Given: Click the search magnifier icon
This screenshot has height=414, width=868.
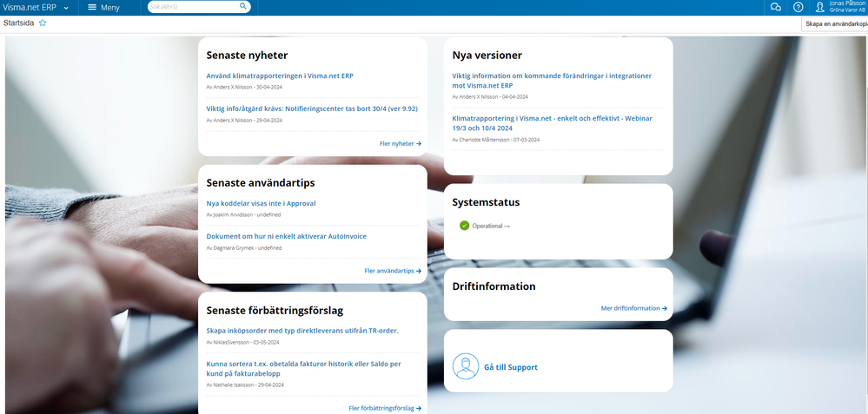Looking at the screenshot, I should pos(243,6).
